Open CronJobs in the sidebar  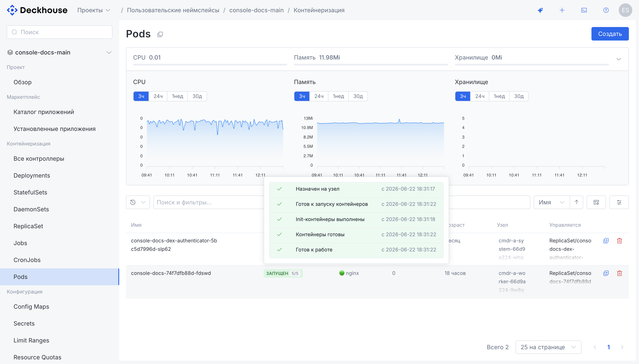click(27, 260)
